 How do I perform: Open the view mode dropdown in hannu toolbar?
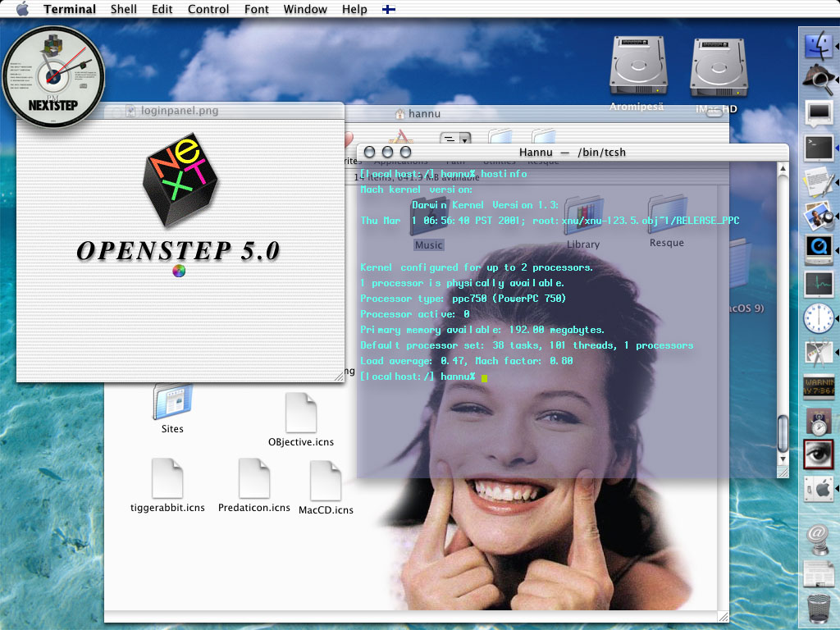point(455,139)
